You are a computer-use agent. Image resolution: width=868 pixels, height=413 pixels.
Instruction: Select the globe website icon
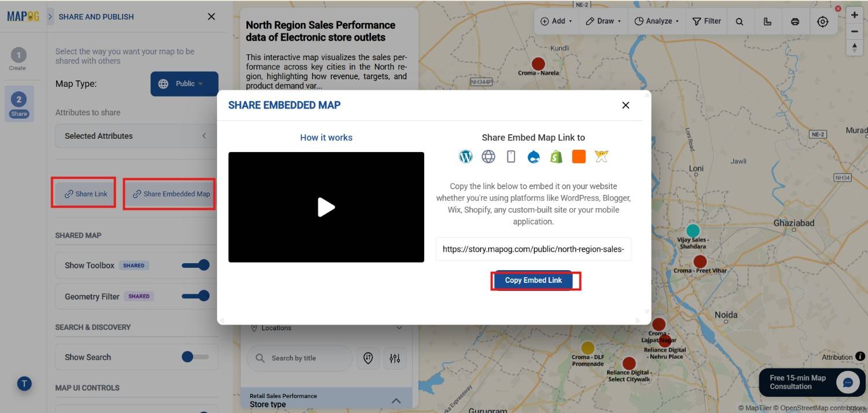click(x=488, y=157)
